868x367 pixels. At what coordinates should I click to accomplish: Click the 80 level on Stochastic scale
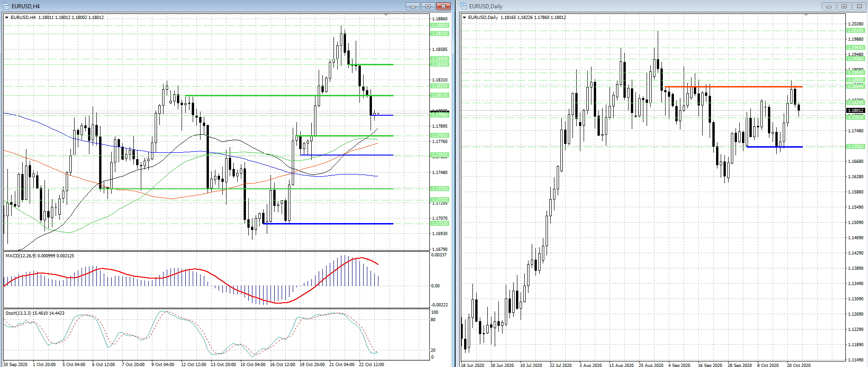coord(433,320)
